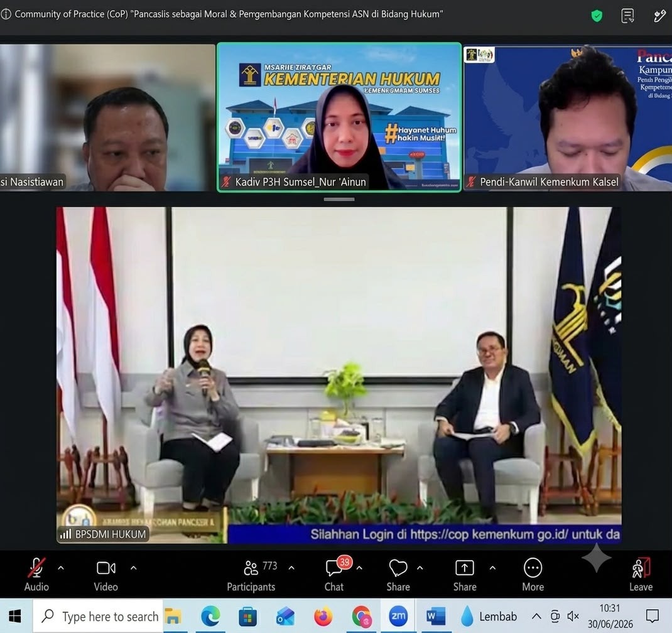Click the Share screen upload-arrow button
Image resolution: width=672 pixels, height=633 pixels.
465,575
